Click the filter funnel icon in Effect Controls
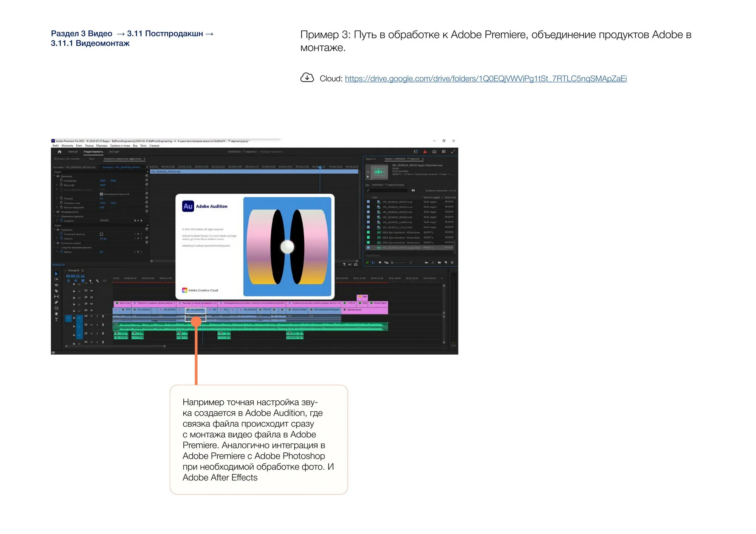756x534 pixels. pos(344,265)
